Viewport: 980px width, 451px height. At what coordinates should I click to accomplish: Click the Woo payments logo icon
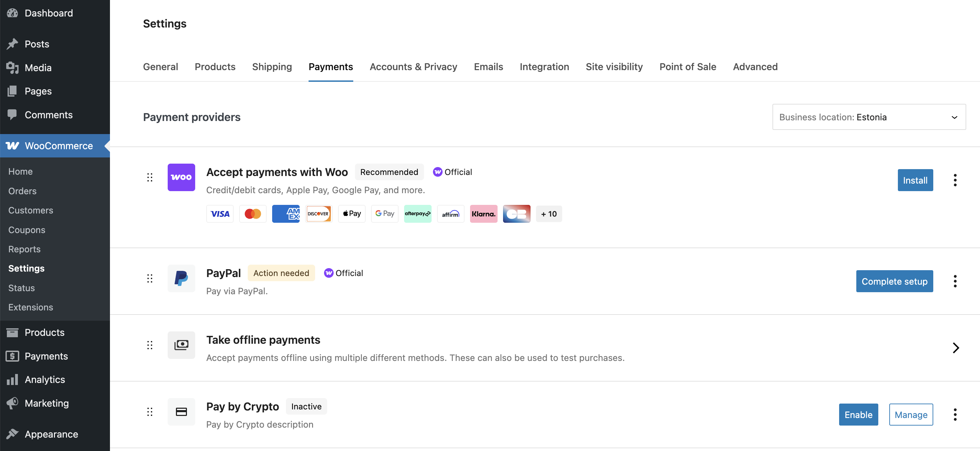point(181,177)
